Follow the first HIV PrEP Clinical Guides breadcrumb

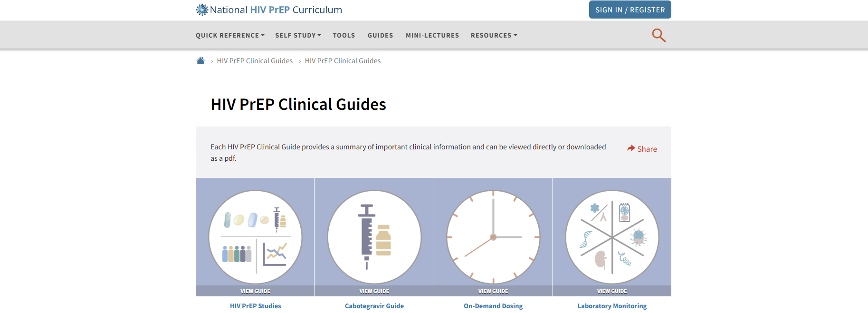(x=255, y=61)
